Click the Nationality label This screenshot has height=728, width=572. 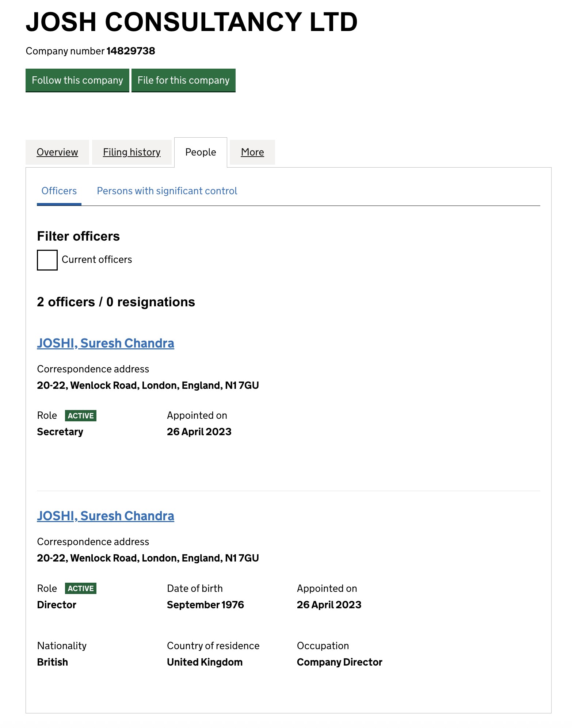62,646
